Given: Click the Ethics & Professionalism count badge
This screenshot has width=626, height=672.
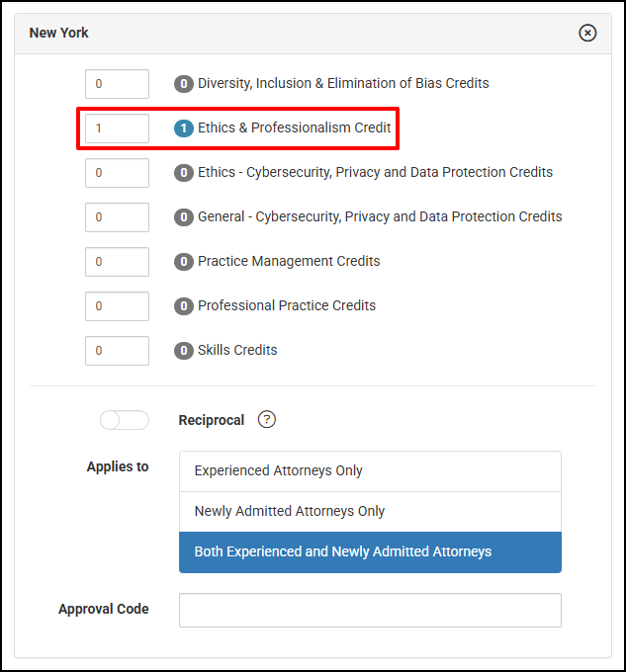Looking at the screenshot, I should coord(184,128).
